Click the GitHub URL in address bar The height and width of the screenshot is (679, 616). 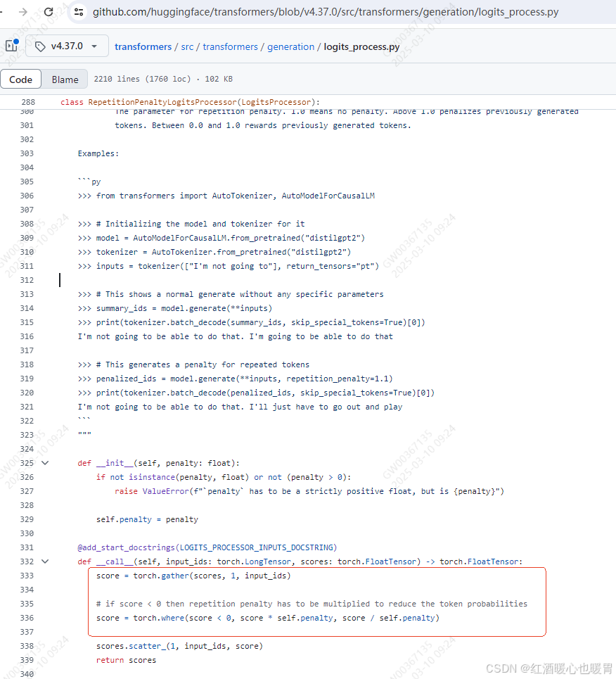tap(326, 12)
